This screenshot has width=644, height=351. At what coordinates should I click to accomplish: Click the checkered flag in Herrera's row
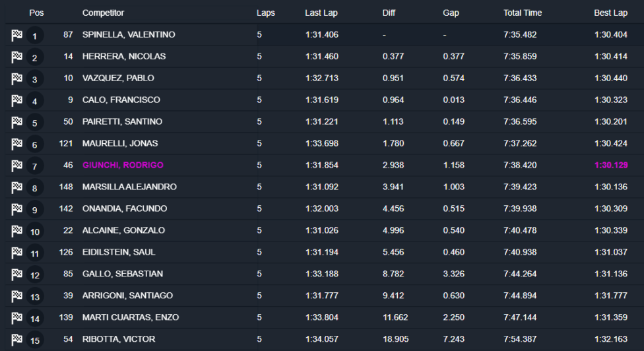17,57
